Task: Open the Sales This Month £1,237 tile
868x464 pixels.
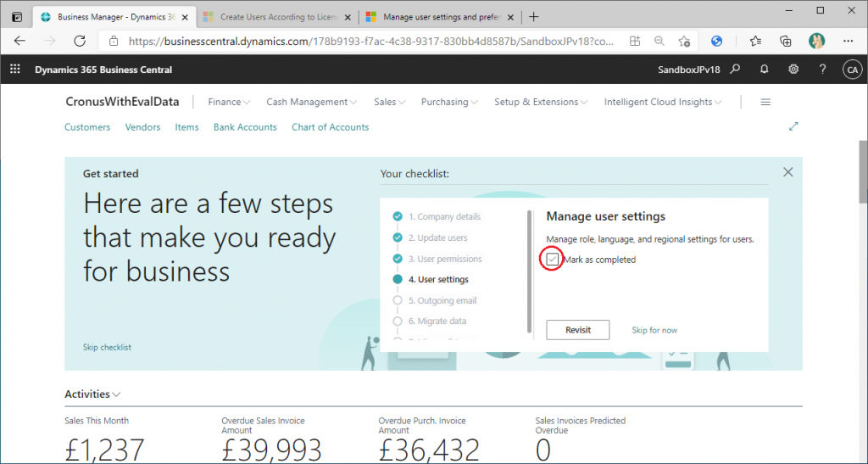Action: pos(104,439)
